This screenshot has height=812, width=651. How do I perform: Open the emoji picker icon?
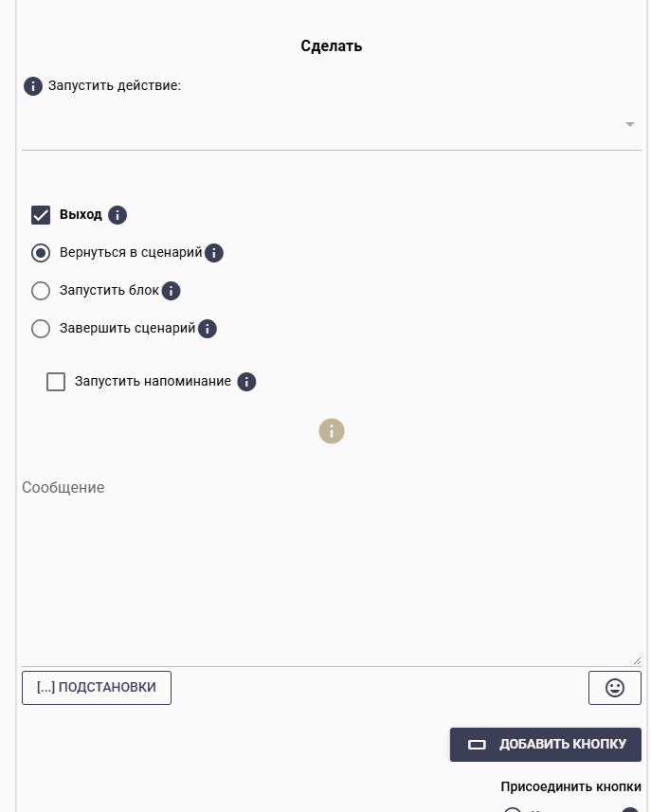coord(614,687)
